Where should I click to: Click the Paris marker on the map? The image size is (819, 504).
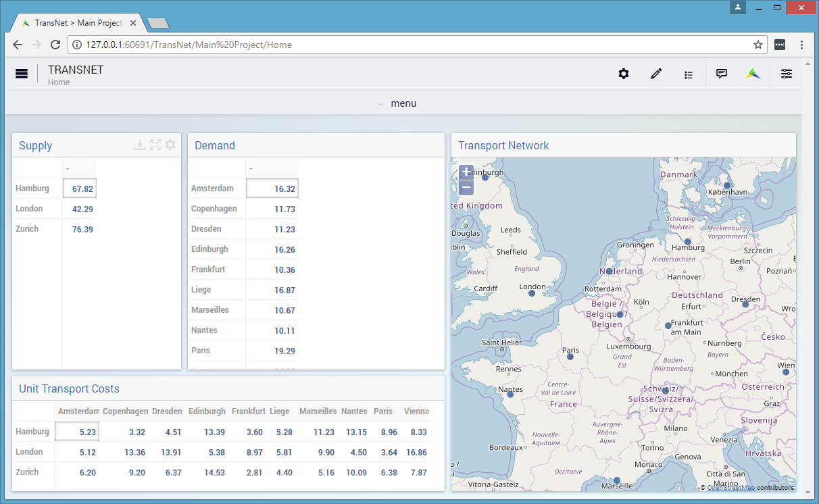coord(570,356)
